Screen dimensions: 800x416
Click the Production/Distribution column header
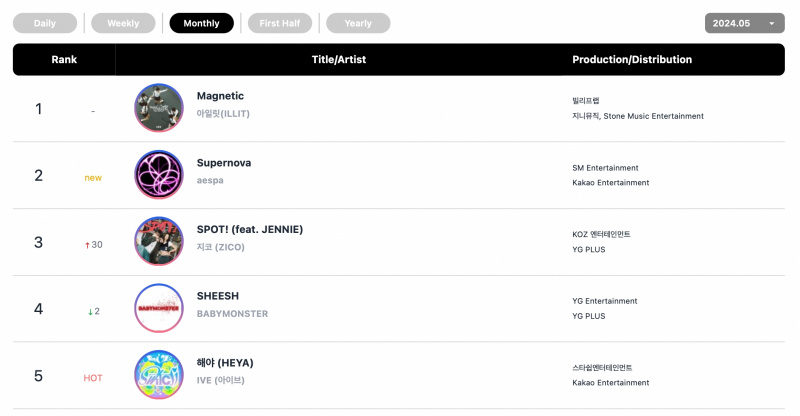(x=632, y=59)
